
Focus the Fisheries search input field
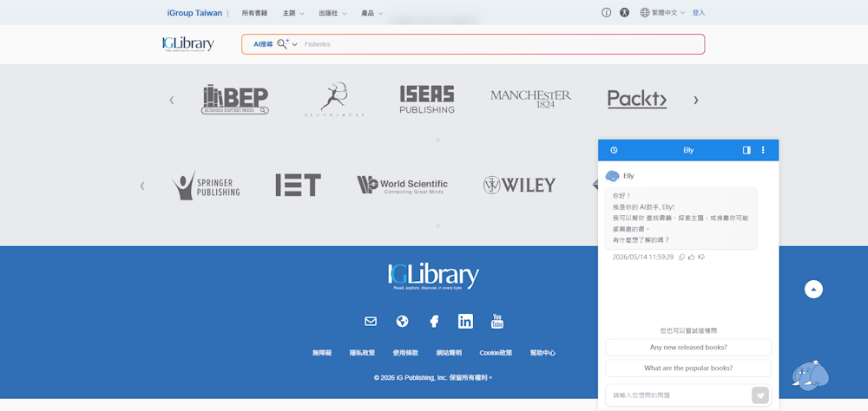(x=501, y=44)
